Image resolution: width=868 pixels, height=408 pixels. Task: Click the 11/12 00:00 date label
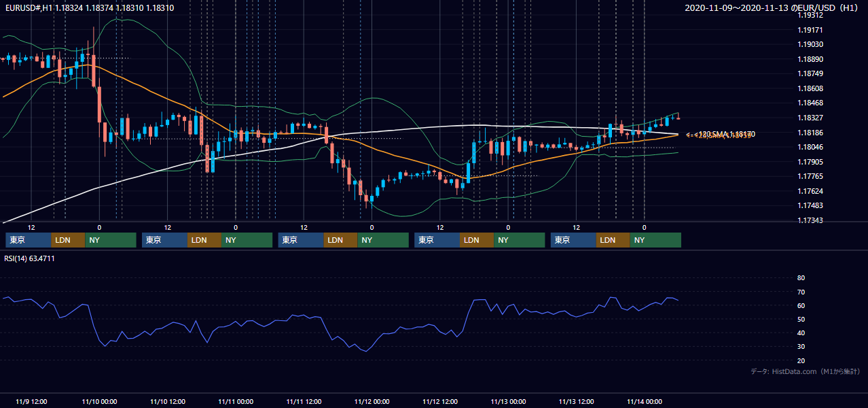tap(372, 401)
